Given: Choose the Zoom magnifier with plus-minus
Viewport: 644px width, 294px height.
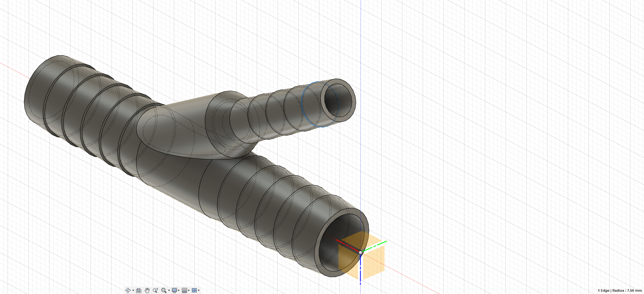Looking at the screenshot, I should (x=155, y=290).
